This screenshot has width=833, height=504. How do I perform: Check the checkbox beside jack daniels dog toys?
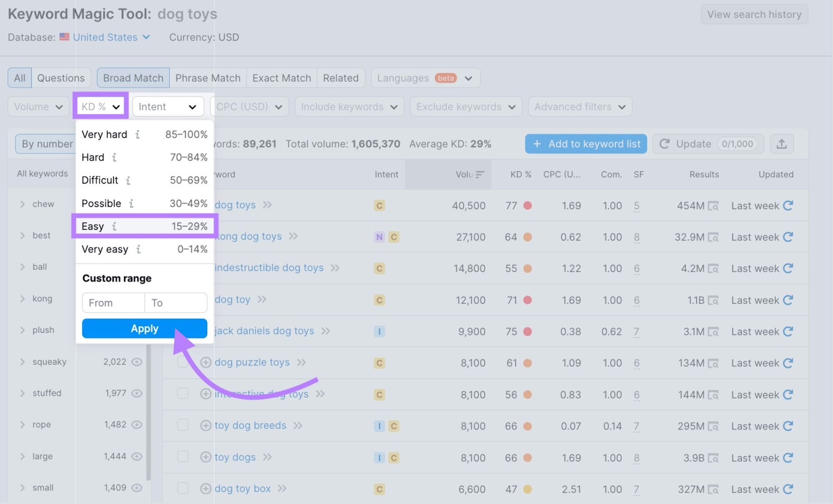click(x=183, y=331)
